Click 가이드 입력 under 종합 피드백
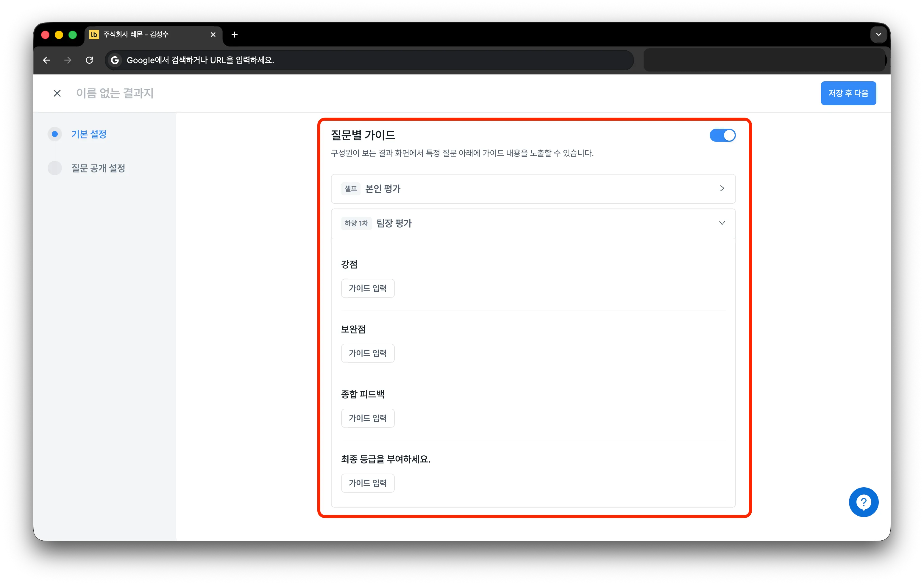Viewport: 924px width, 585px height. tap(368, 418)
